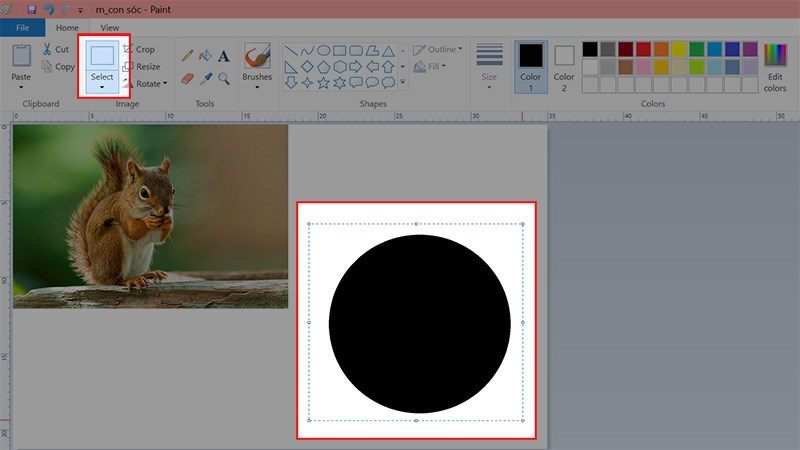Toggle Color 1 as active color
This screenshot has height=450, width=800.
click(x=531, y=66)
